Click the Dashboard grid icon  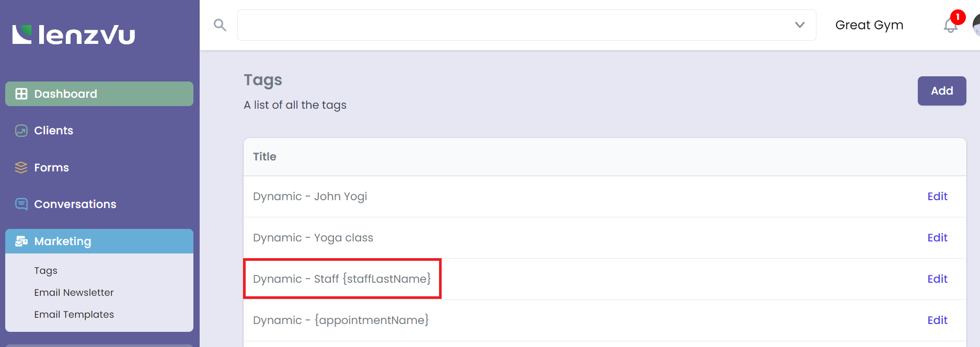tap(21, 94)
